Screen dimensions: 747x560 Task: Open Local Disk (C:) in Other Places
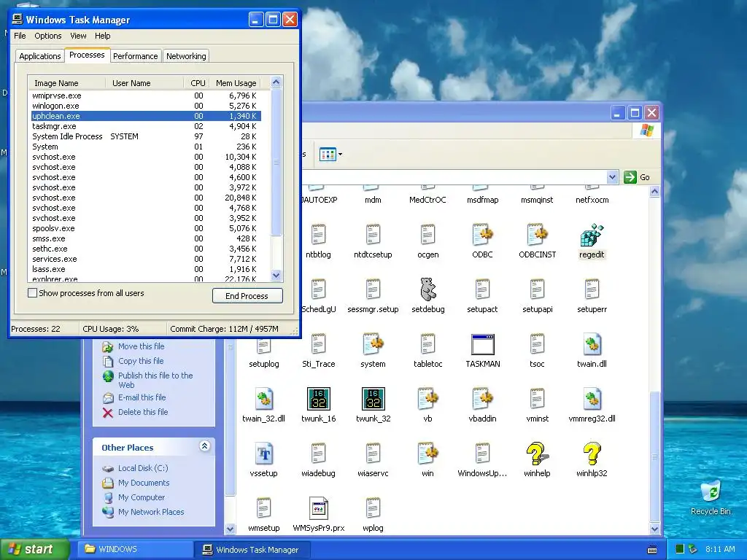(143, 468)
